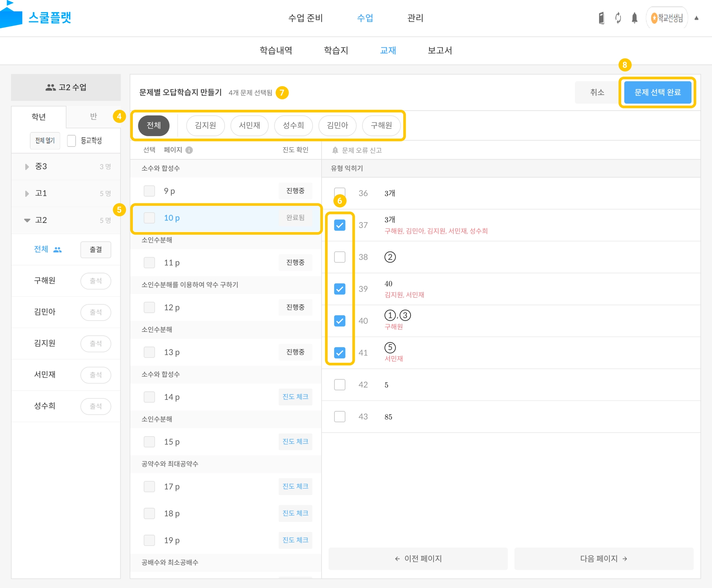Click the SchoolFlat logo icon
The image size is (712, 588).
tap(11, 17)
